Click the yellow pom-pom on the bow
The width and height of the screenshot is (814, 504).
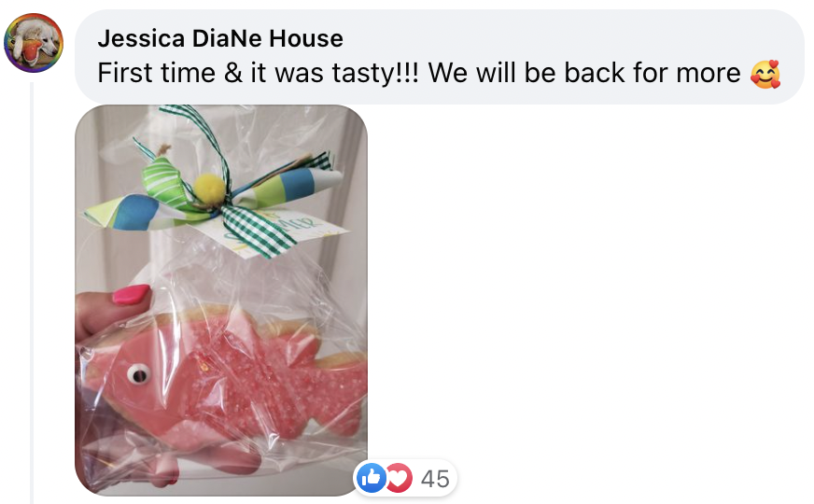click(210, 189)
